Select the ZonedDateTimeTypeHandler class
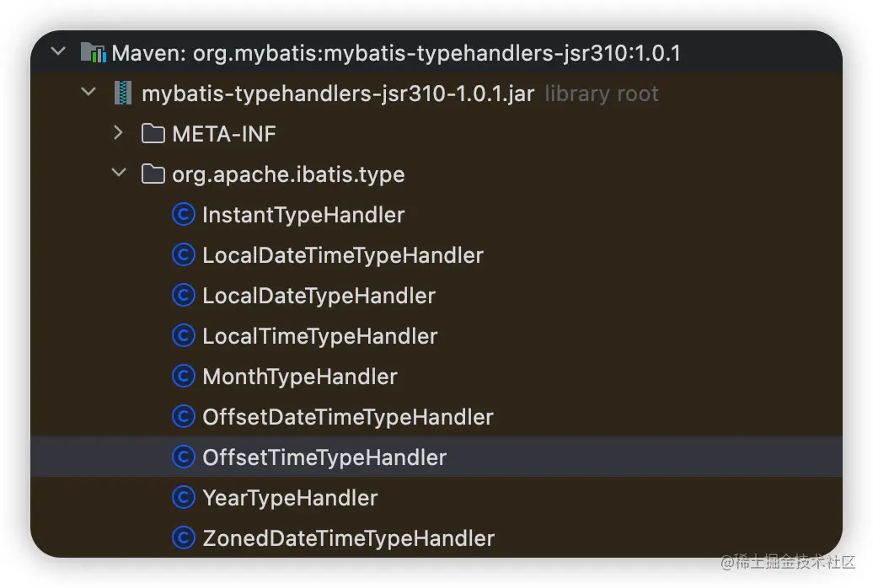 [349, 538]
